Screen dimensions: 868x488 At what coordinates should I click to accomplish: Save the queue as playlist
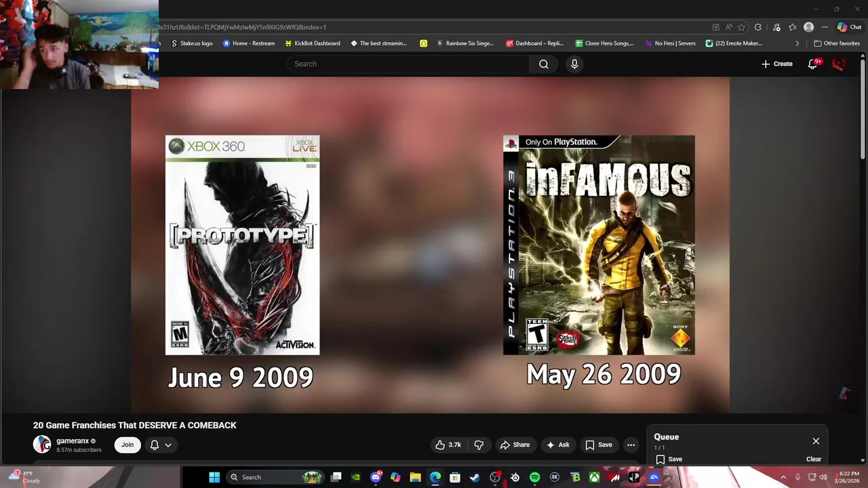(x=669, y=459)
